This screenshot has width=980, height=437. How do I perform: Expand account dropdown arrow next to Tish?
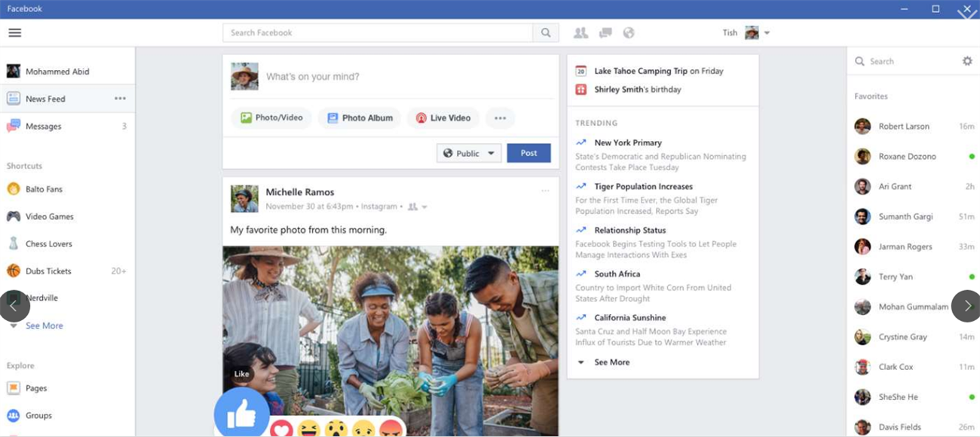click(767, 33)
